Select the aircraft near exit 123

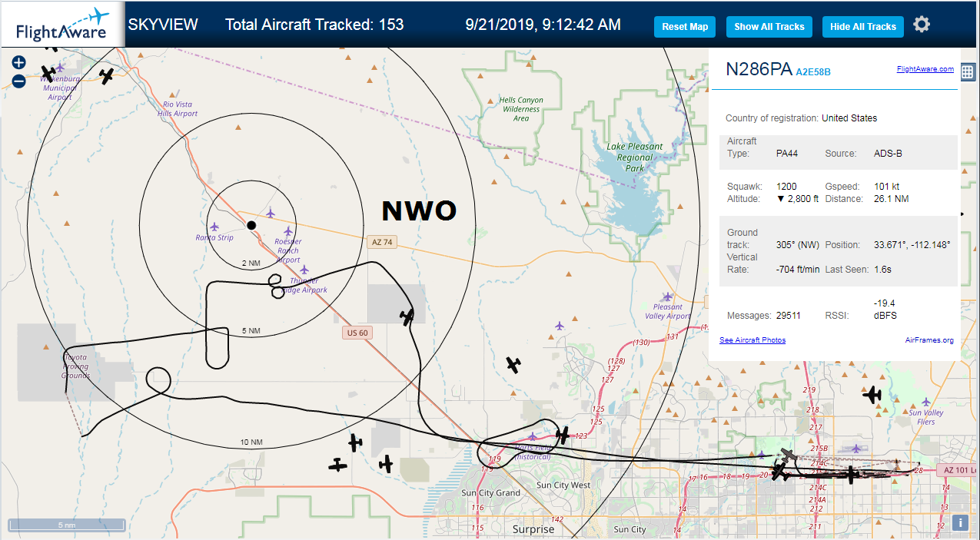[563, 436]
